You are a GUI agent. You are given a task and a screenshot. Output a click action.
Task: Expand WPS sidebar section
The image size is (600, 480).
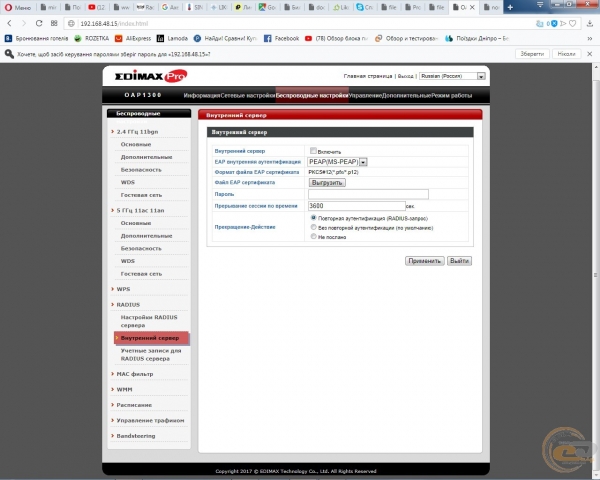pos(123,289)
